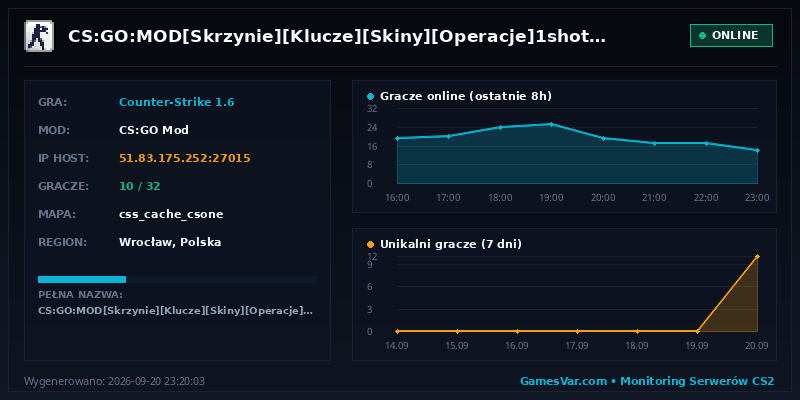Click the MAPA label
The width and height of the screenshot is (800, 400).
pos(57,214)
